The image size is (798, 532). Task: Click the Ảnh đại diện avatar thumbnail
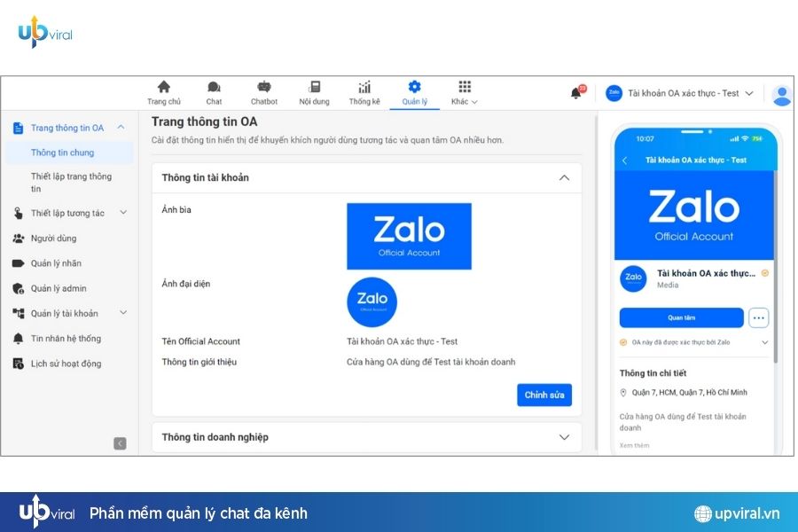coord(372,301)
